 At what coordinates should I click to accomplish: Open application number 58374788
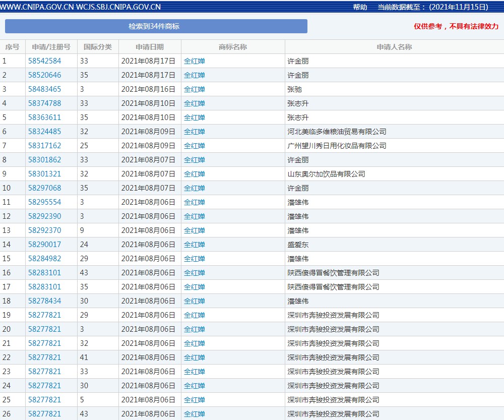click(44, 103)
